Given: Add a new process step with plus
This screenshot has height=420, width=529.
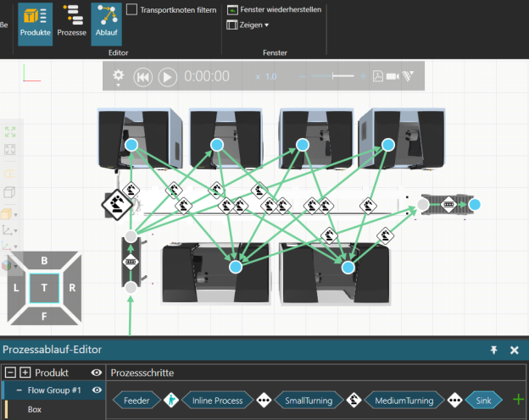Looking at the screenshot, I should (x=518, y=400).
